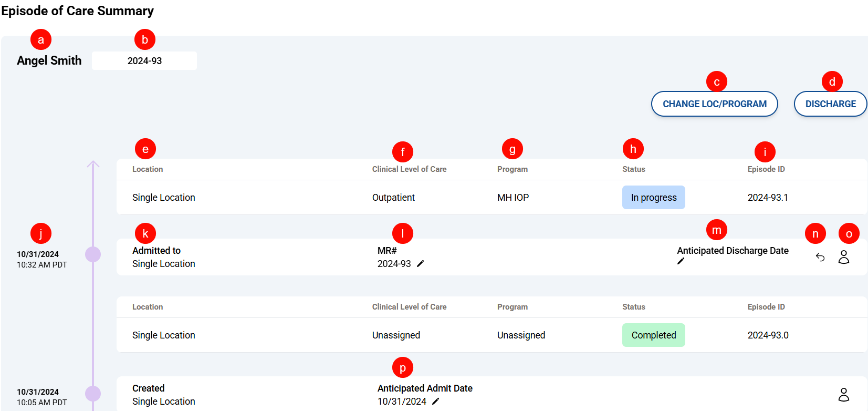868x411 pixels.
Task: Edit the Anticipated Discharge Date pencil icon
Action: point(681,261)
